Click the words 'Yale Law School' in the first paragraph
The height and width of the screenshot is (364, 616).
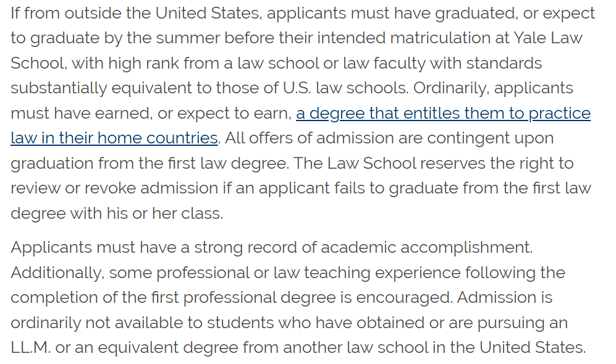[x=548, y=38]
